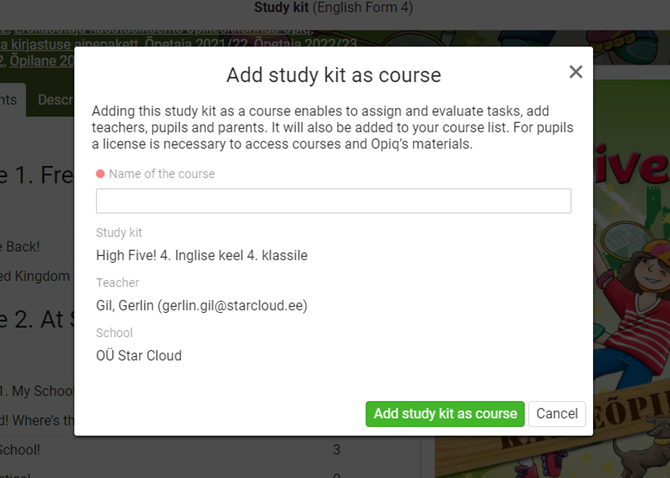
Task: Click the Add study kit as course title
Action: [x=333, y=75]
